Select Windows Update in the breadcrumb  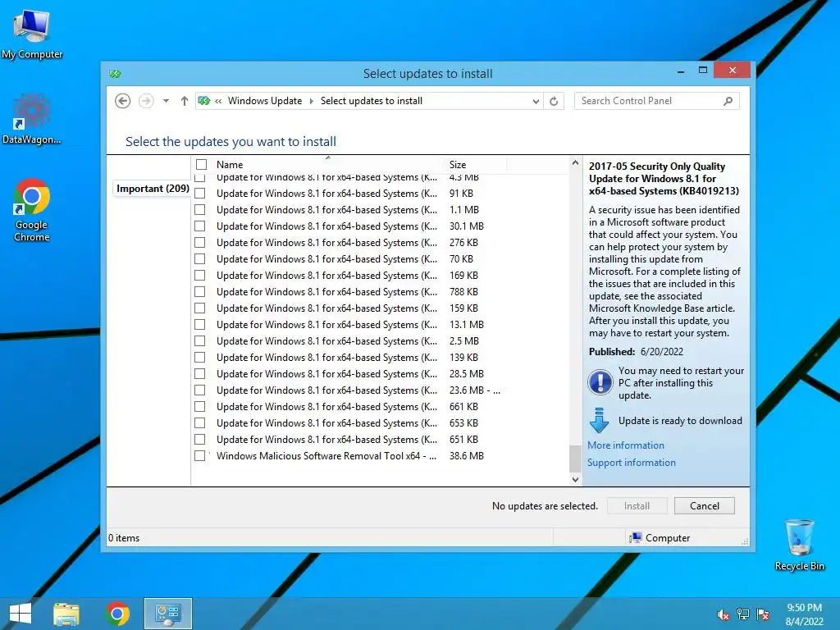(x=265, y=101)
